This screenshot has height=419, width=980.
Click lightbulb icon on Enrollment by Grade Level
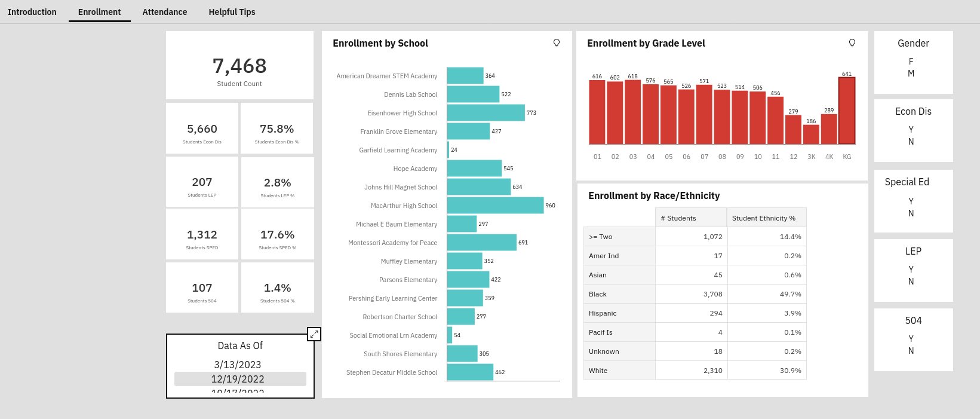(x=852, y=43)
